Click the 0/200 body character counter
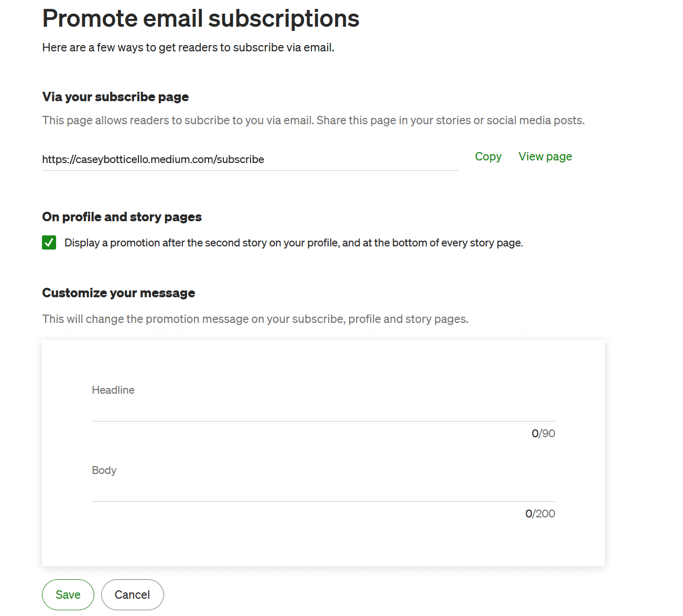Viewport: 683px width, 616px height. [x=540, y=514]
